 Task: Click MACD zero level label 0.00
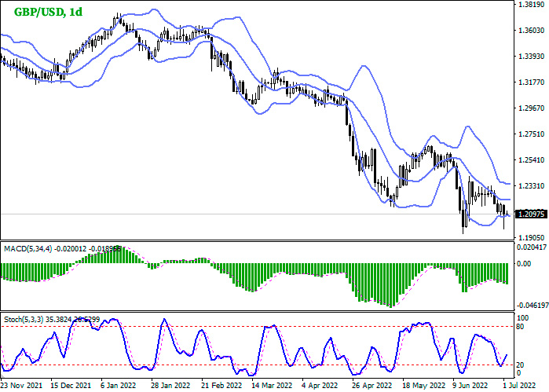point(524,263)
